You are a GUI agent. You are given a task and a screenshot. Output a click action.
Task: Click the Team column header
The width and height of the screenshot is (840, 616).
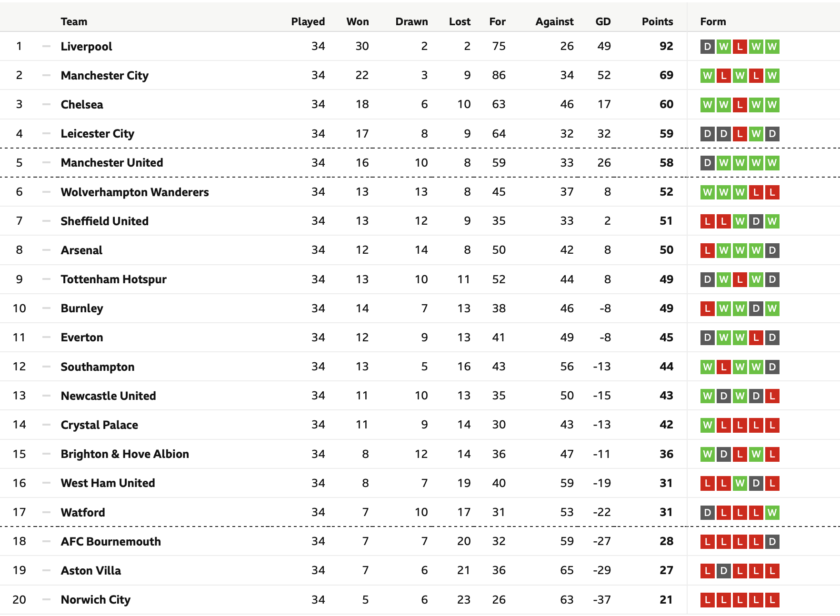pyautogui.click(x=74, y=21)
